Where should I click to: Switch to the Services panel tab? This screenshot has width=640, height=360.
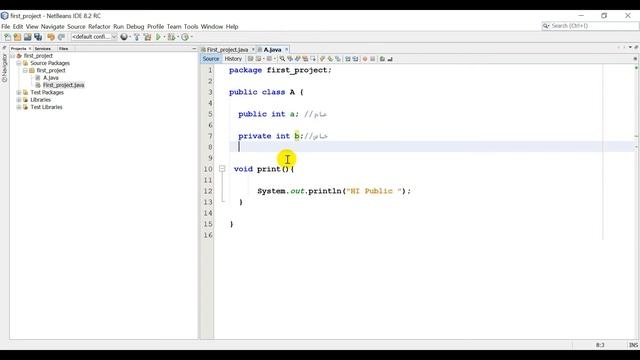tap(42, 49)
